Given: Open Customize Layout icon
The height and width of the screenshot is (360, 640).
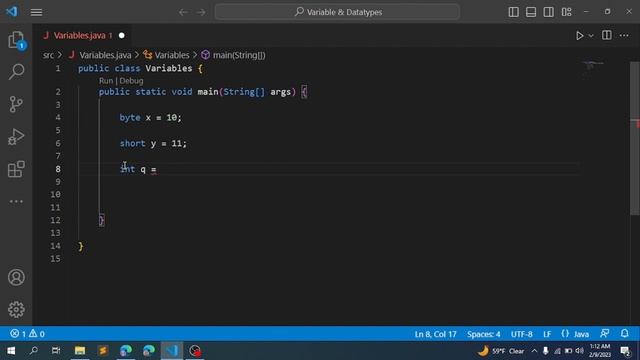Looking at the screenshot, I should pyautogui.click(x=567, y=12).
